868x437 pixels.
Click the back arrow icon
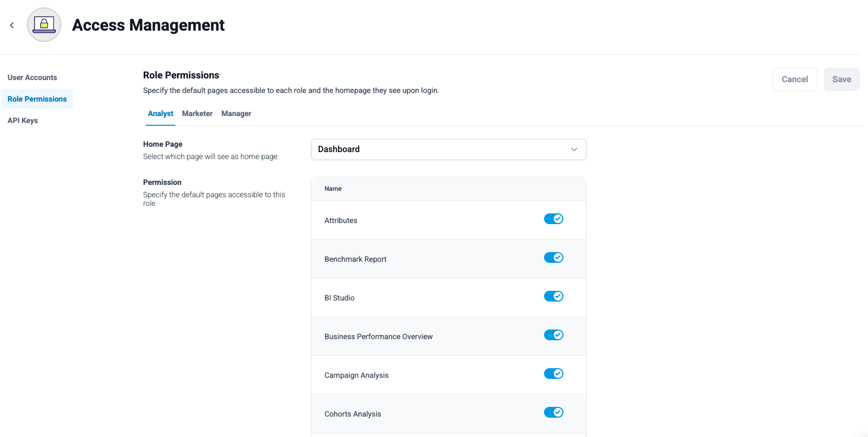(x=12, y=25)
